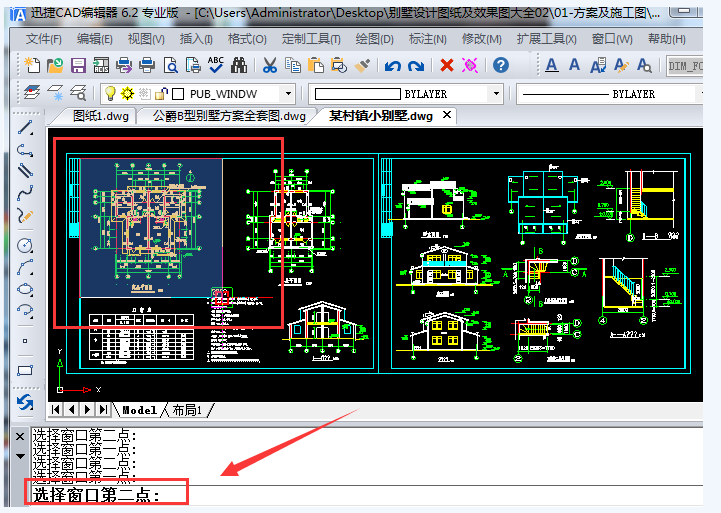Click the layer color swatch box
721x513 pixels.
point(178,94)
